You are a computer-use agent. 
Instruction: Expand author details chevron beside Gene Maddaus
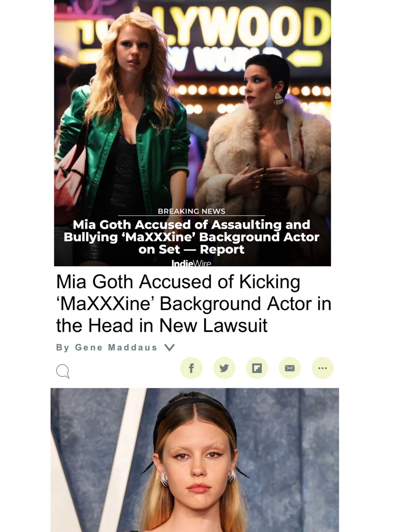pos(169,347)
